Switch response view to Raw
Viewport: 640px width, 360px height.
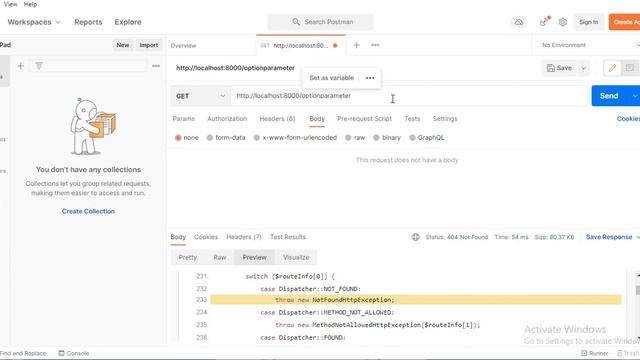click(x=220, y=257)
